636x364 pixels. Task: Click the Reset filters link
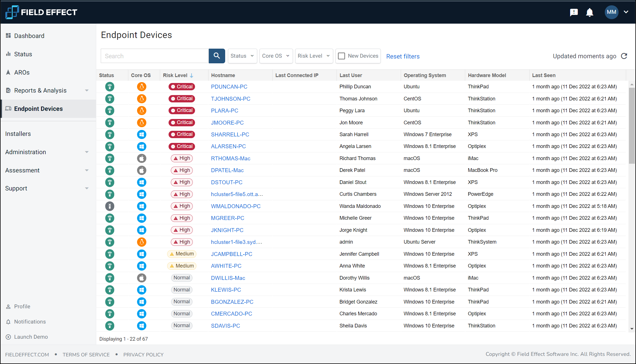pos(403,56)
